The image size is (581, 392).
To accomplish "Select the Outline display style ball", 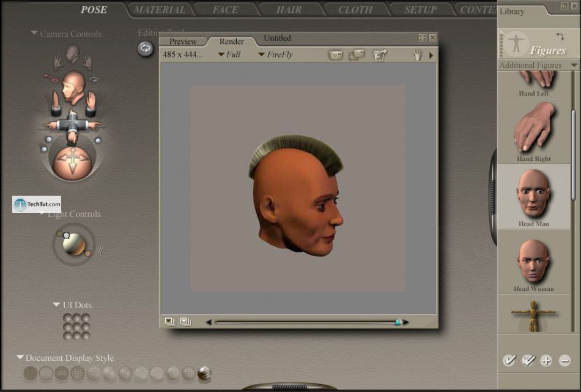I will (46, 373).
